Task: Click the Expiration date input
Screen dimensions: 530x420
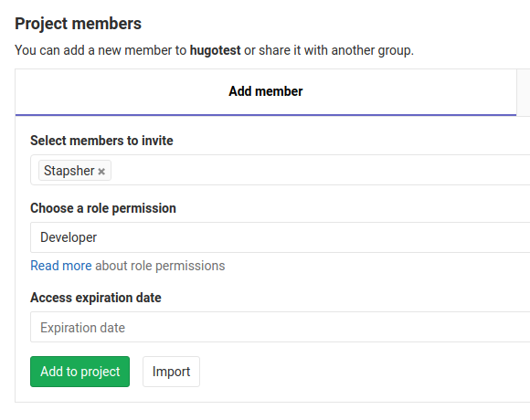Action: point(281,327)
